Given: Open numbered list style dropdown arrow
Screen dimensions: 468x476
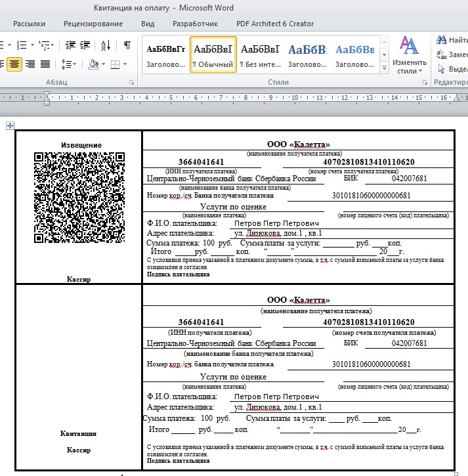Looking at the screenshot, I should coord(32,45).
